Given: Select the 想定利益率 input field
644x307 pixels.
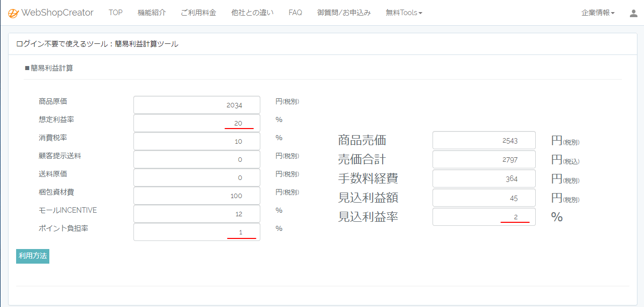Looking at the screenshot, I should click(197, 123).
